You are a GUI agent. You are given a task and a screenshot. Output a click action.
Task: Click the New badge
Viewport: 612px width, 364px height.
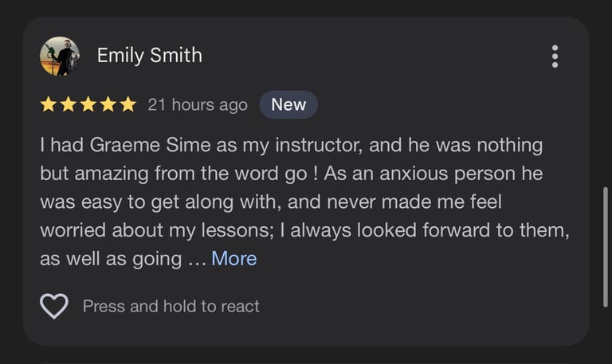[x=288, y=104]
